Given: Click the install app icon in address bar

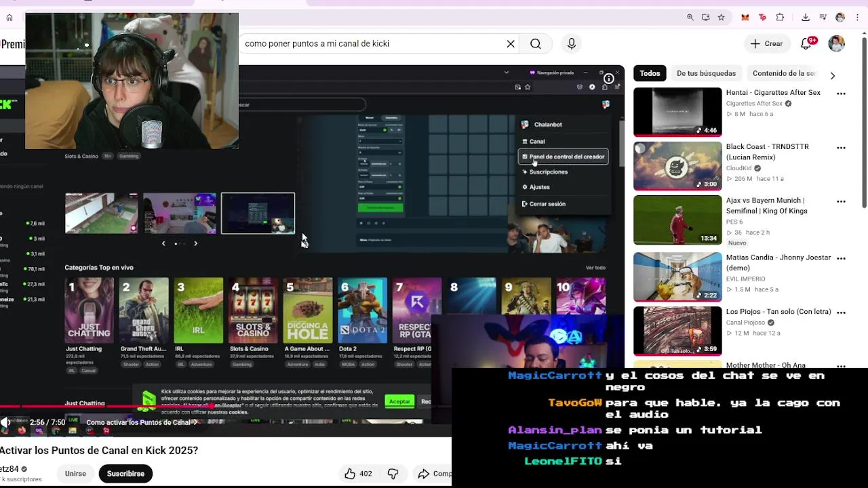Looking at the screenshot, I should pyautogui.click(x=706, y=18).
